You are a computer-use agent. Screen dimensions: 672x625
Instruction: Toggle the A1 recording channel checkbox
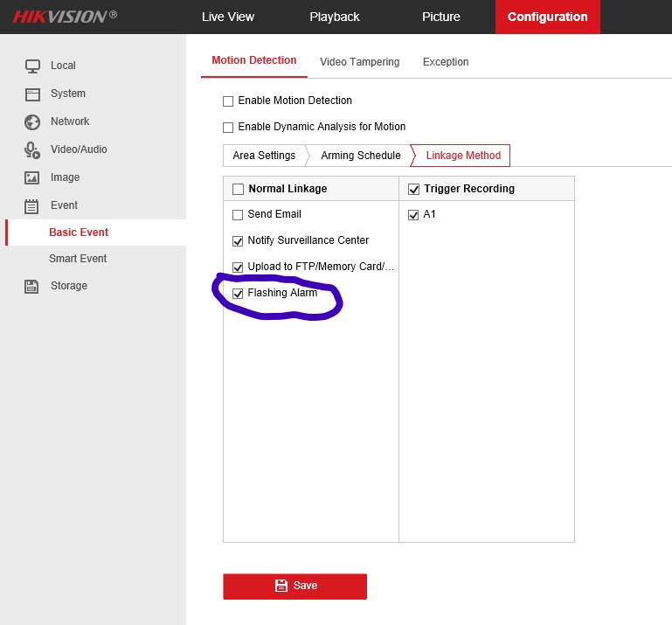pyautogui.click(x=414, y=215)
